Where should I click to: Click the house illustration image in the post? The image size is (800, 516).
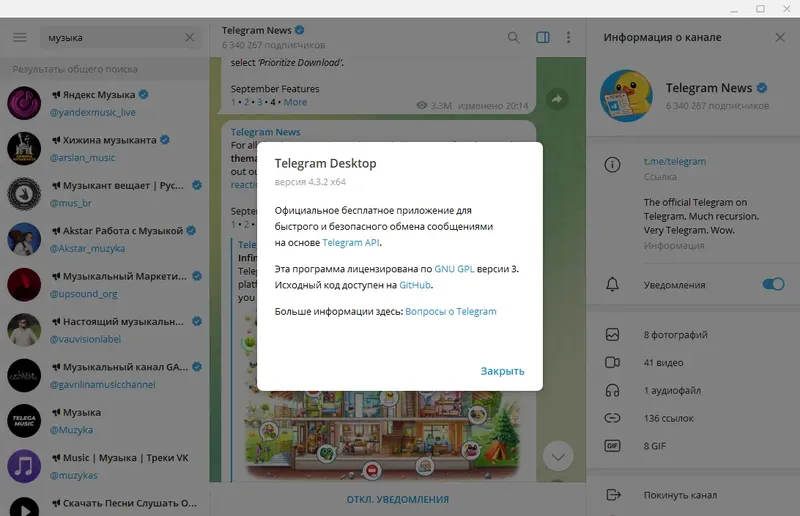[382, 436]
